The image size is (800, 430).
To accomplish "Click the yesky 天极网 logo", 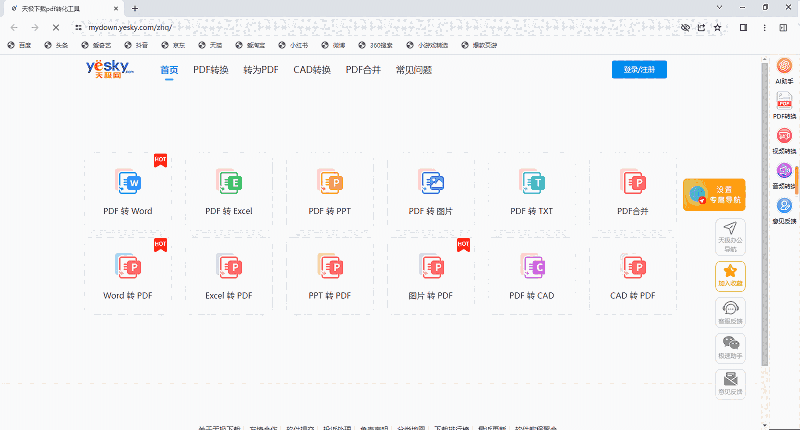I will tap(110, 69).
